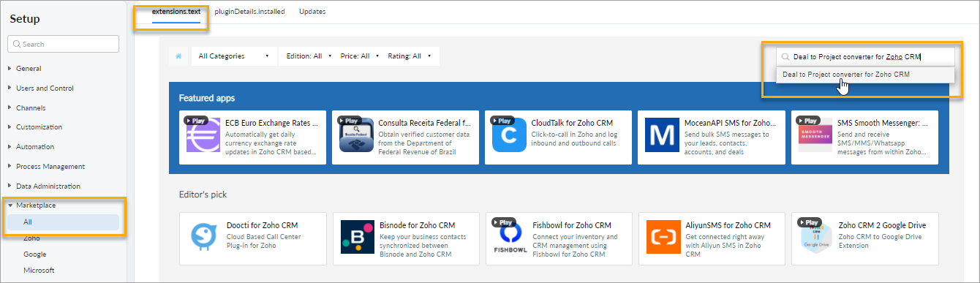980x283 pixels.
Task: Open the Zoho CRM 2 Google Drive icon
Action: (816, 238)
